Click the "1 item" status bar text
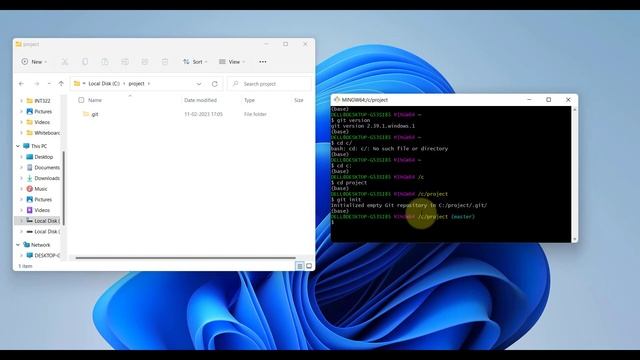 click(25, 266)
